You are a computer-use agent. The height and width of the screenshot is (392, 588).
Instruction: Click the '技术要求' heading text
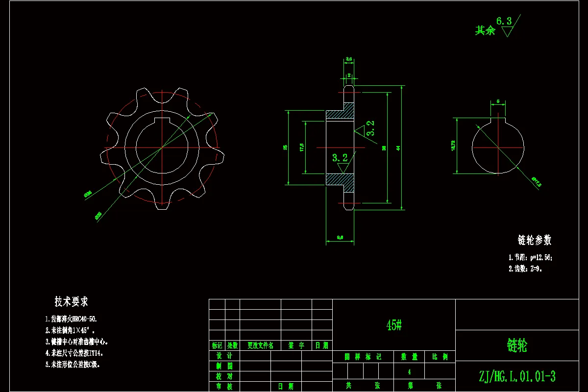[x=72, y=302]
